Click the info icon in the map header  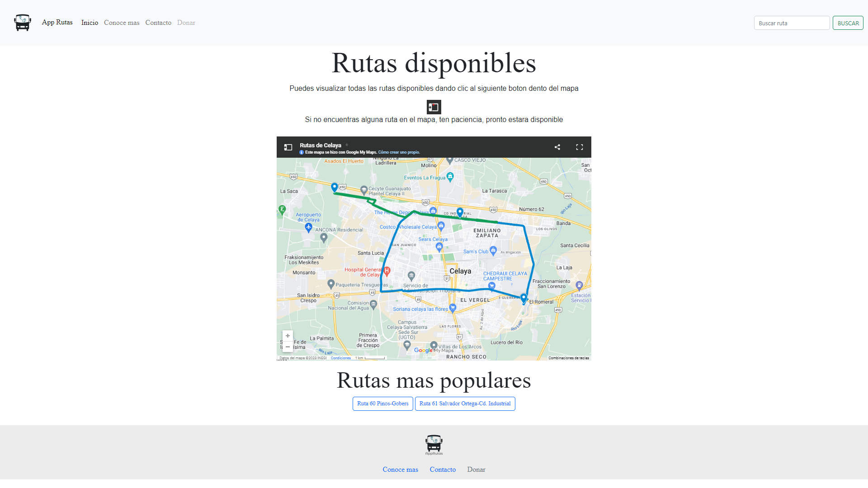pos(301,152)
